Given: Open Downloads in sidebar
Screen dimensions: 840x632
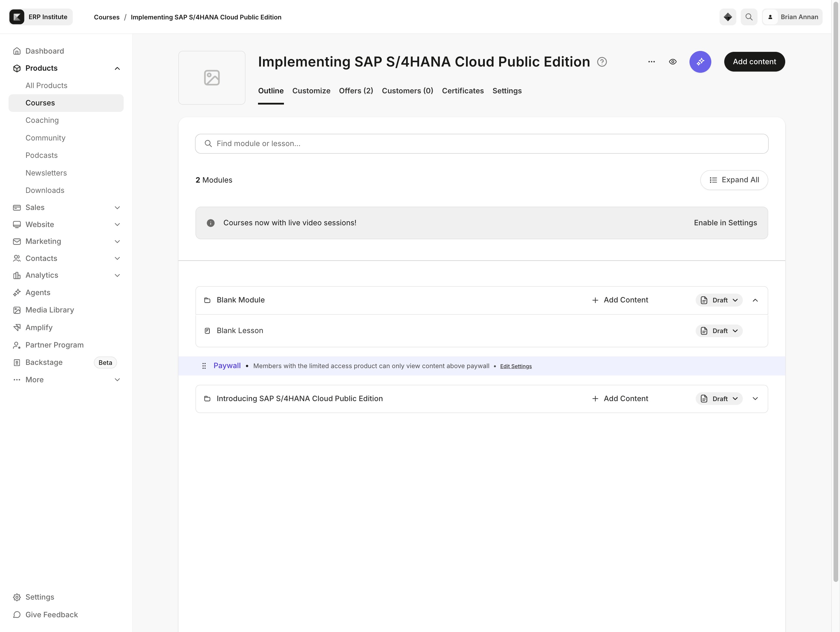Looking at the screenshot, I should click(45, 191).
